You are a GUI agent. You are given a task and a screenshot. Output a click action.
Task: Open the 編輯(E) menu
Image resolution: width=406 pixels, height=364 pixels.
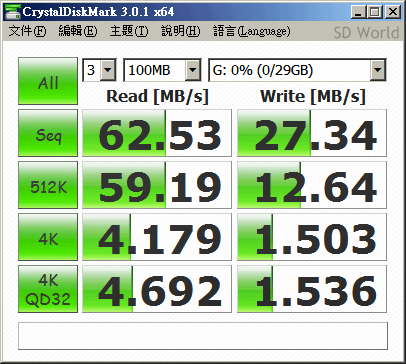point(78,31)
